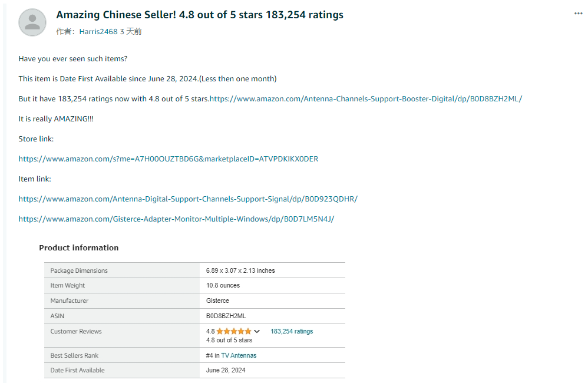Click the post title 'Amazing Chinese Seller!'
Screen dimensions: 588x383
[x=116, y=15]
